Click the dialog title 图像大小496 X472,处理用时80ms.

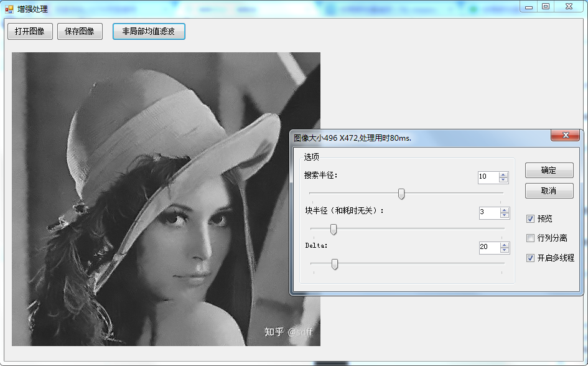click(353, 138)
